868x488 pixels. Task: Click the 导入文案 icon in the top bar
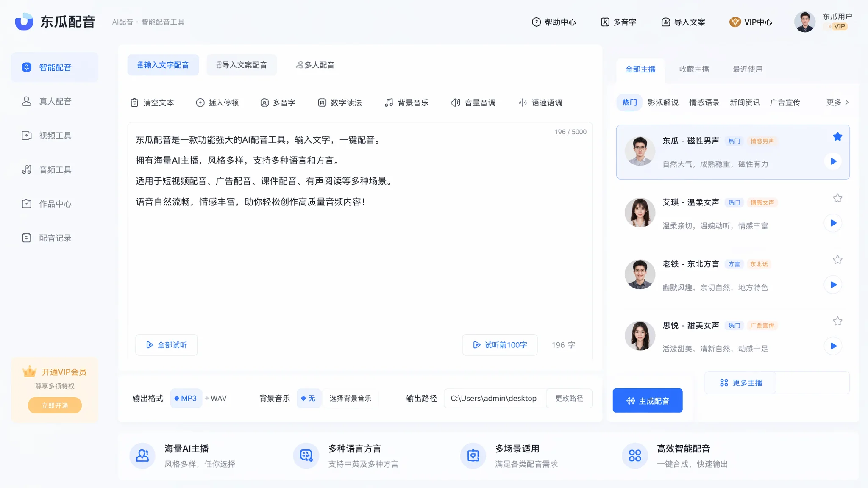click(666, 22)
